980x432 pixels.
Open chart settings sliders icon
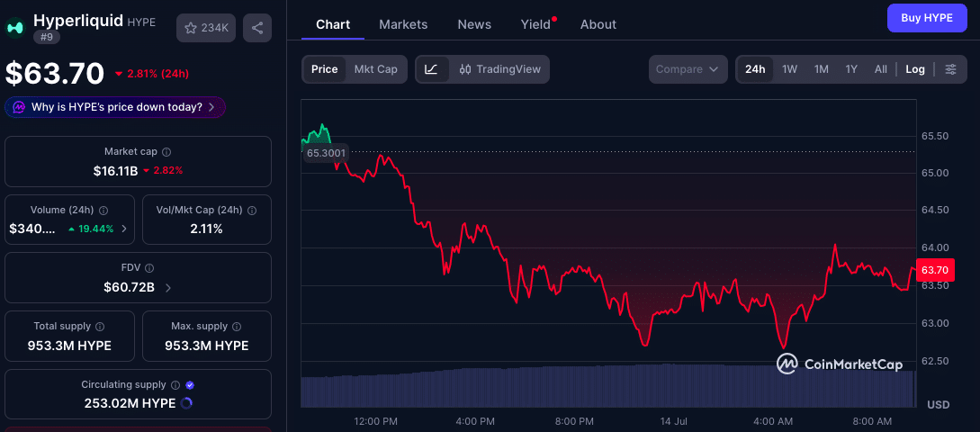pyautogui.click(x=950, y=69)
